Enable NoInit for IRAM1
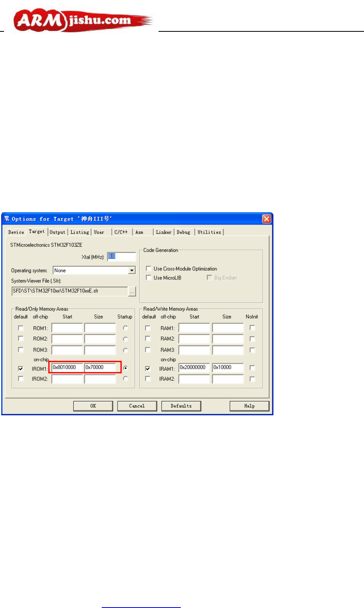364x608 pixels. [252, 368]
